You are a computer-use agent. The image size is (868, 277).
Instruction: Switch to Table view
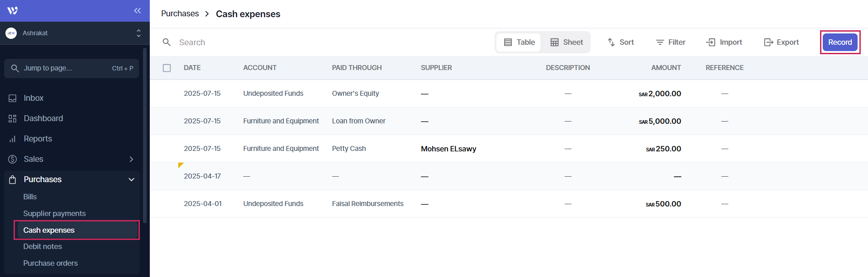click(x=520, y=42)
